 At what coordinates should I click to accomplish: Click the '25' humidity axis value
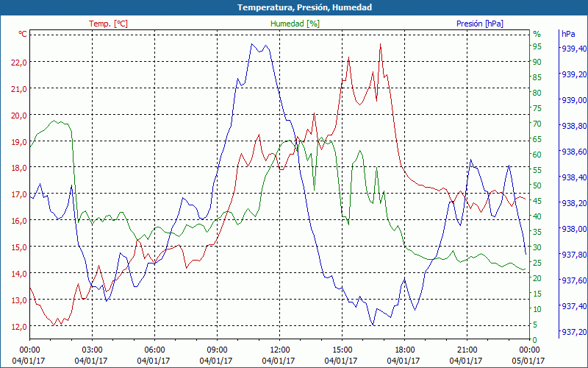tap(537, 263)
